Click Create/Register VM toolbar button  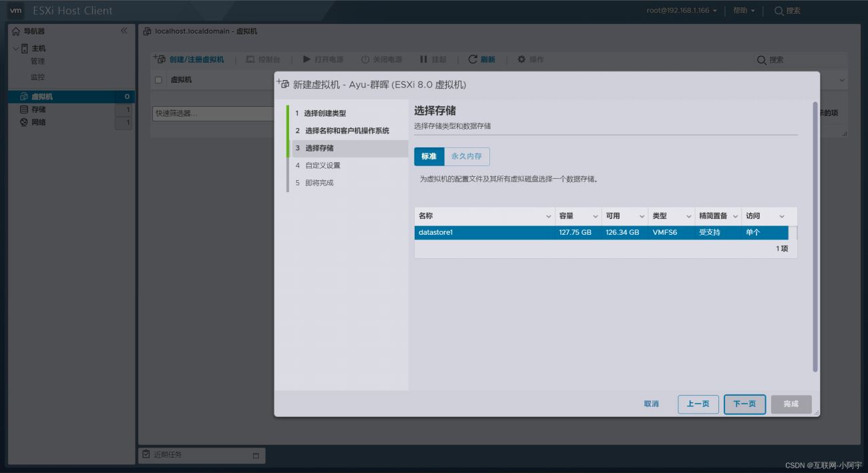click(189, 59)
